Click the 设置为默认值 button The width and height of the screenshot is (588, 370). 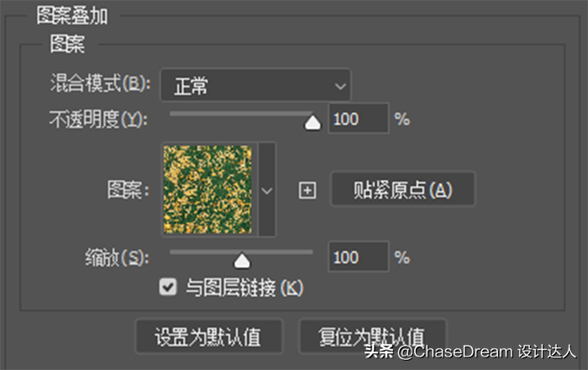tap(209, 336)
